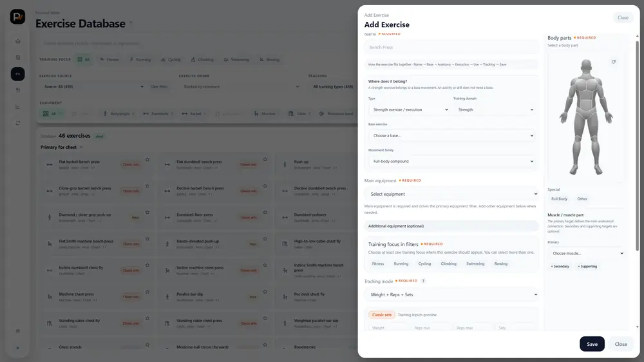Star the Standing cable chest fly
The height and width of the screenshot is (362, 644).
point(147,318)
